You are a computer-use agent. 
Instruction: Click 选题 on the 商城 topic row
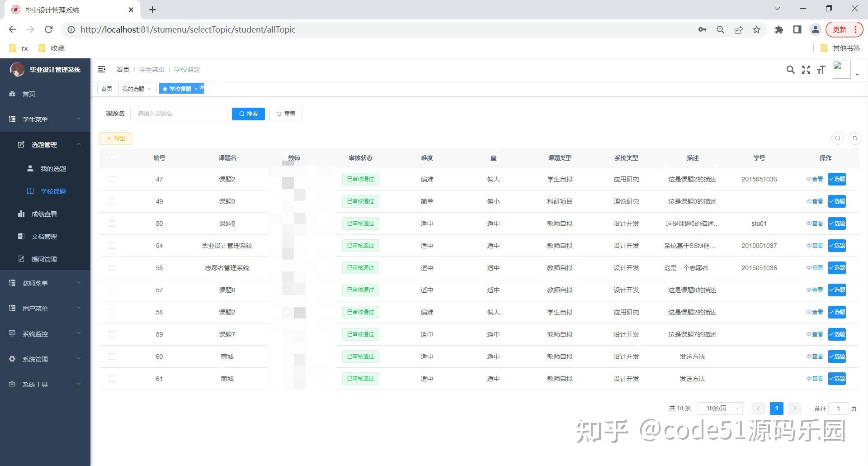837,357
